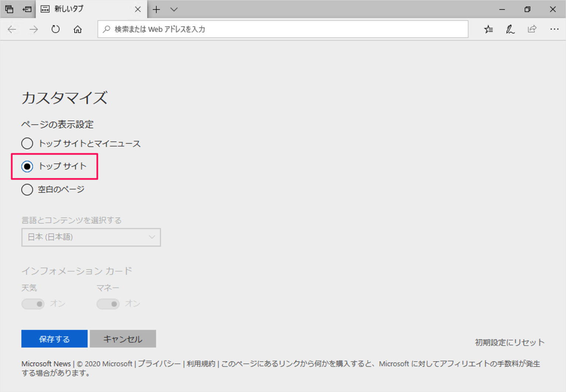Show tabs you've set aside icon
Screen dimensions: 566x392
9,9
